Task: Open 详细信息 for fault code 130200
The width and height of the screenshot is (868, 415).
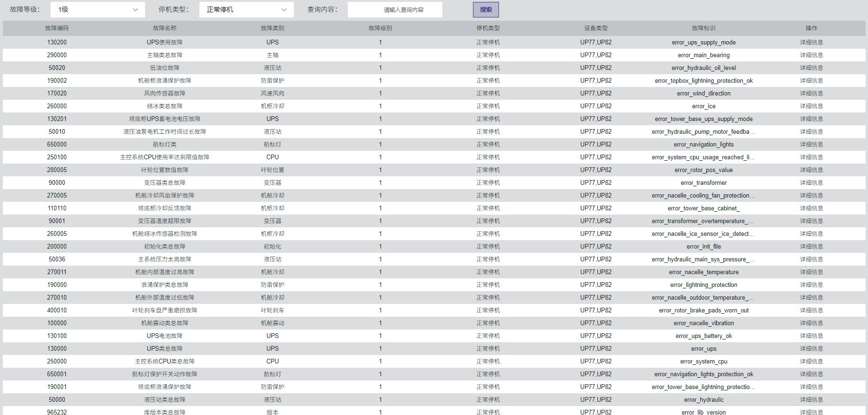Action: tap(811, 43)
